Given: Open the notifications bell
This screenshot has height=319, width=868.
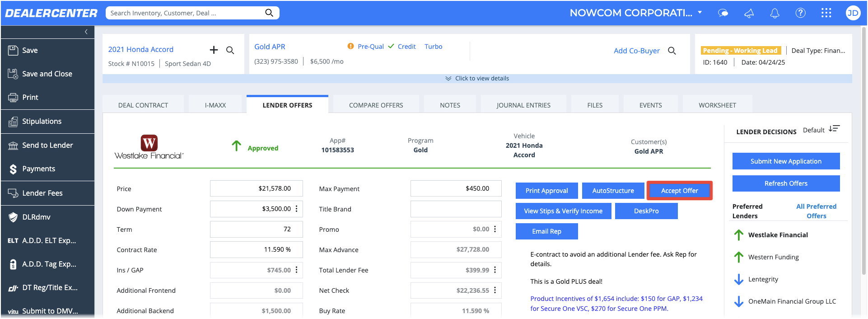Looking at the screenshot, I should 775,13.
